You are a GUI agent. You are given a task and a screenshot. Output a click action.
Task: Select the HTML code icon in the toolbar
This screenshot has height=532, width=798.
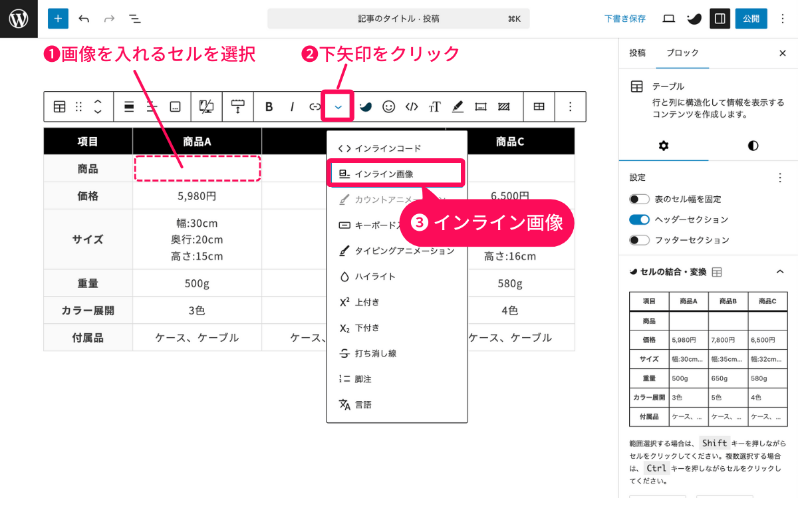412,106
